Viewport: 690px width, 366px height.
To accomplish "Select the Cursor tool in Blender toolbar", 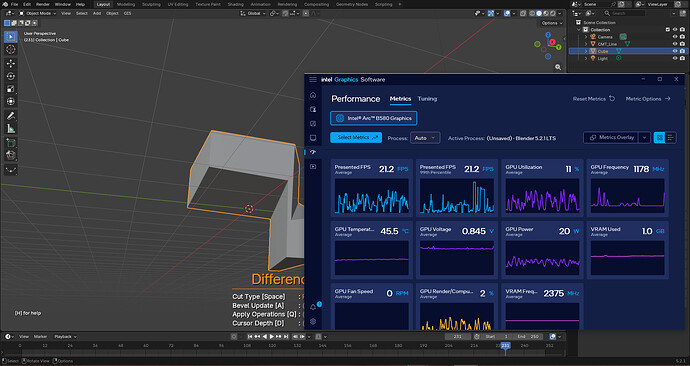I will (x=11, y=50).
